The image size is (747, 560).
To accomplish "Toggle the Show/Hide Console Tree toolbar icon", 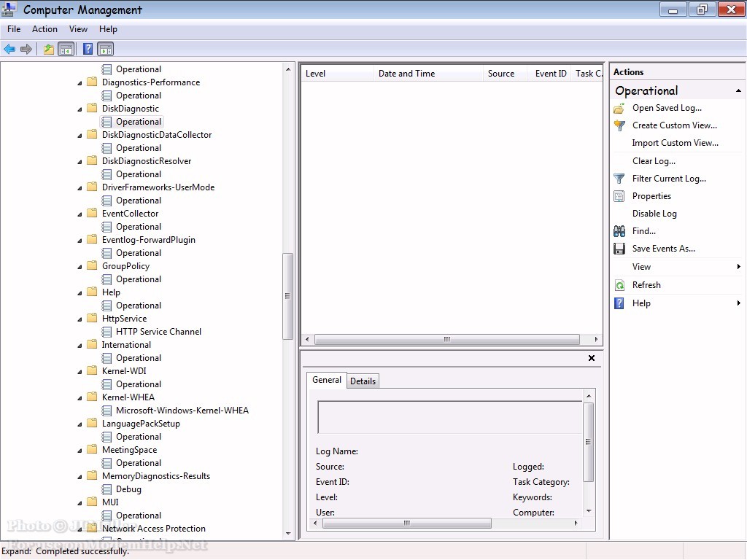I will point(66,49).
